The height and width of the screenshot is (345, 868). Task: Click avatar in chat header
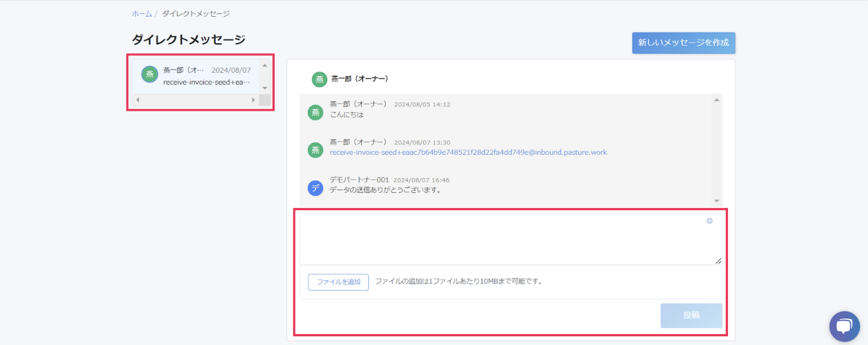(x=319, y=79)
